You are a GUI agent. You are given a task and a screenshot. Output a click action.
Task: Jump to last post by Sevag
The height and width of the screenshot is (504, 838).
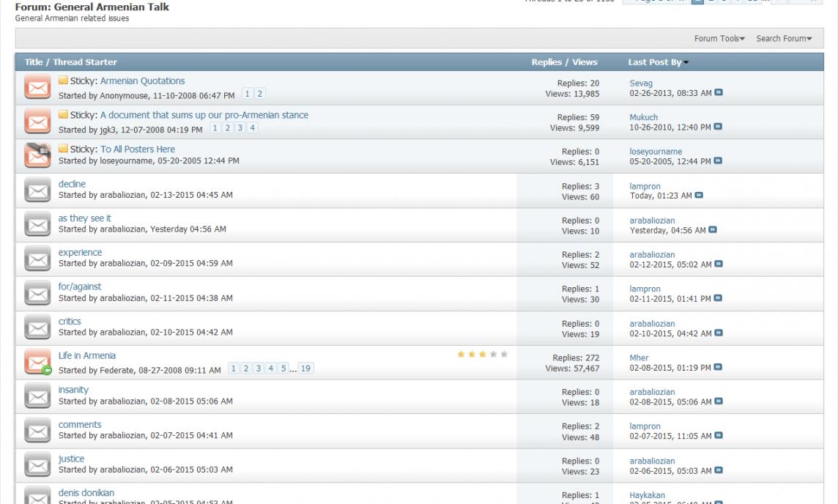pos(719,93)
